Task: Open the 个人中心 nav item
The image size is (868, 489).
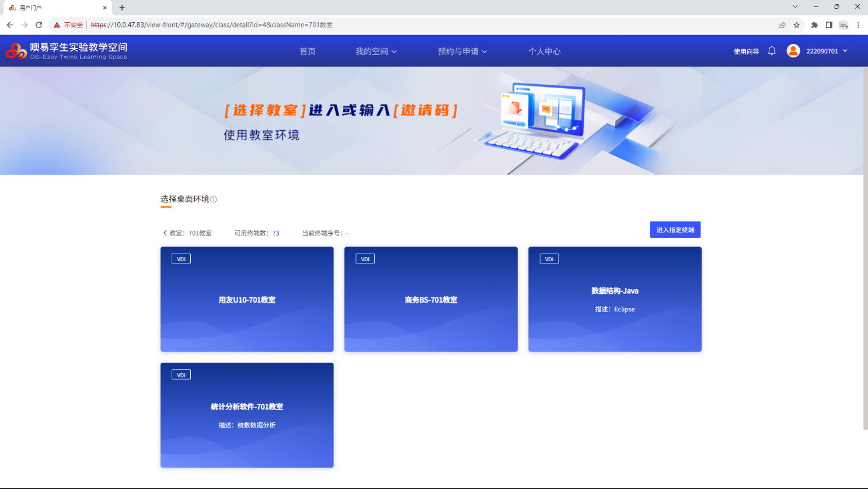Action: click(x=544, y=51)
